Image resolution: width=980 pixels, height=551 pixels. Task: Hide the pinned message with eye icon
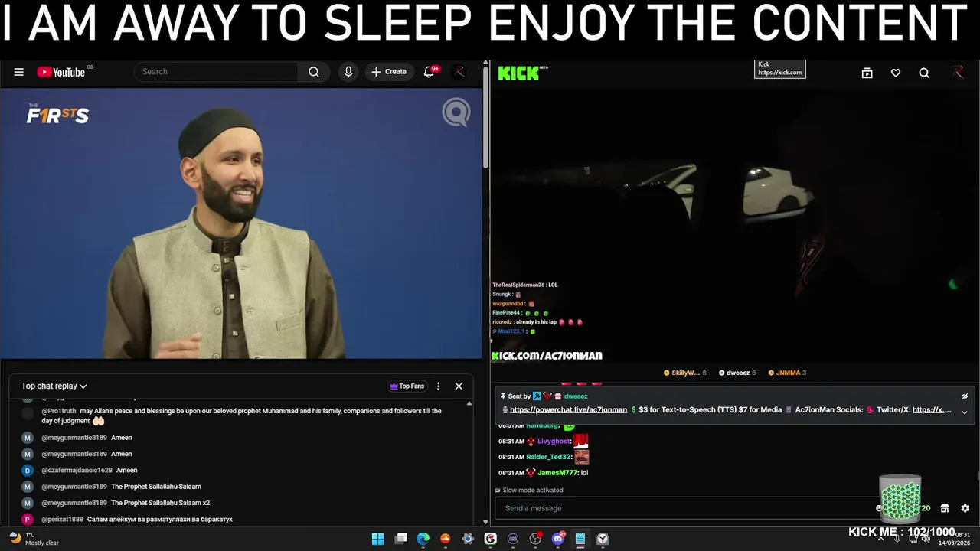(x=965, y=396)
